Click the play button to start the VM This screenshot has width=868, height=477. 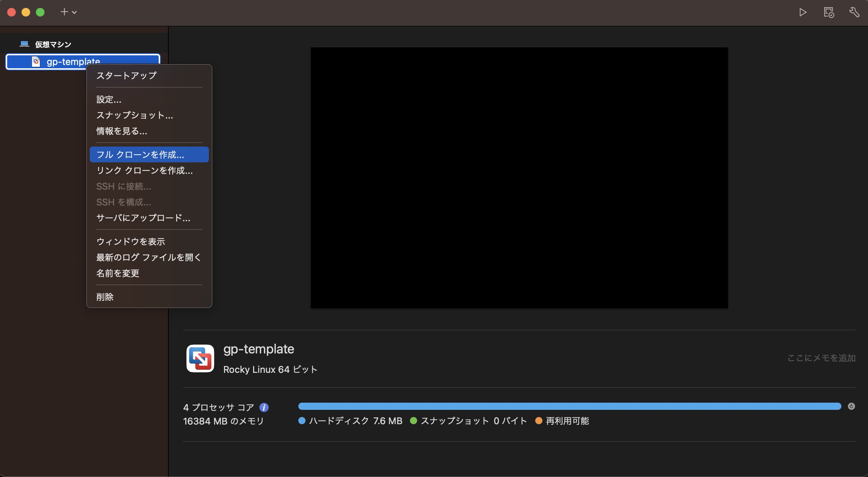click(803, 12)
